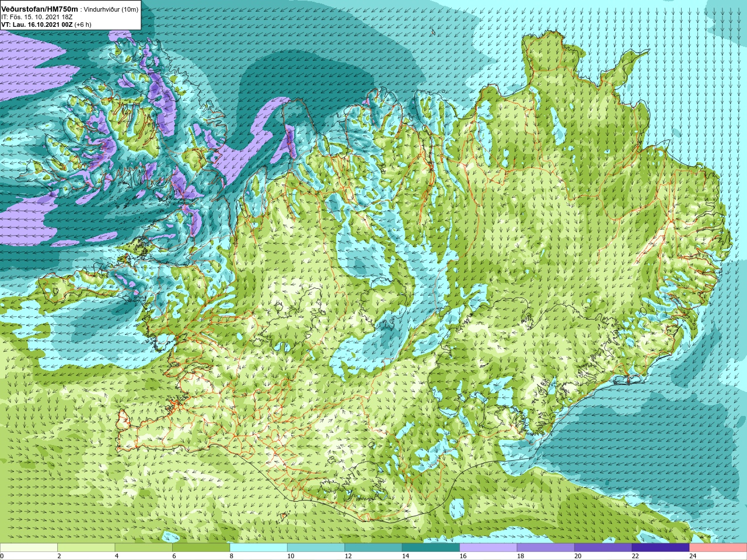Click the '16' legend scale label
Image resolution: width=747 pixels, height=560 pixels.
point(463,556)
